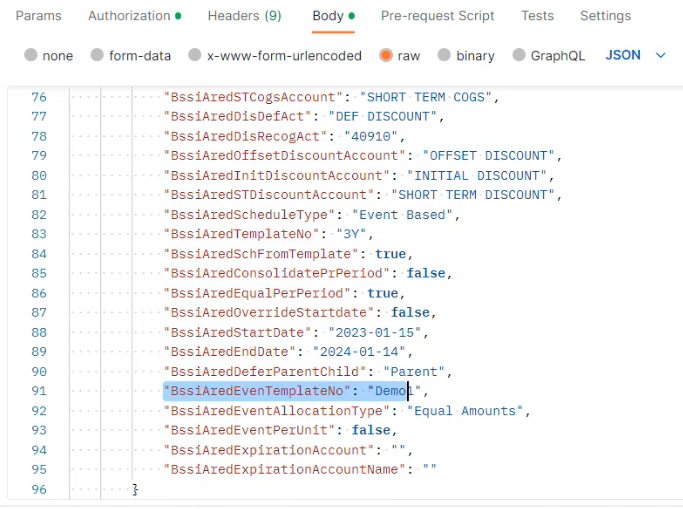Click the BssiAredStartDate key

(237, 332)
